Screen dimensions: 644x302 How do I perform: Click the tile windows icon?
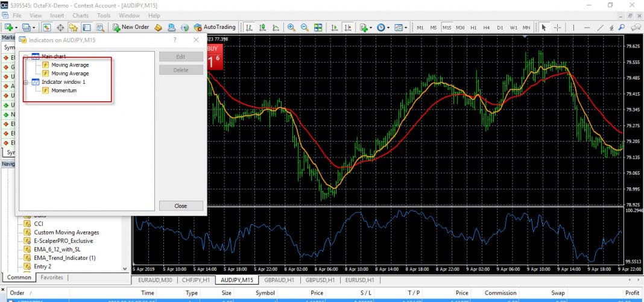click(x=318, y=27)
